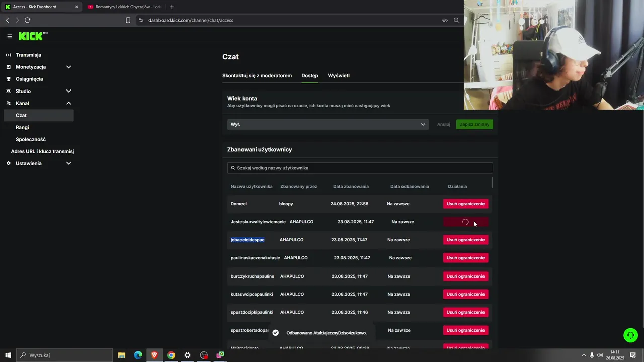Click the Monetyzacja sidebar icon

8,67
